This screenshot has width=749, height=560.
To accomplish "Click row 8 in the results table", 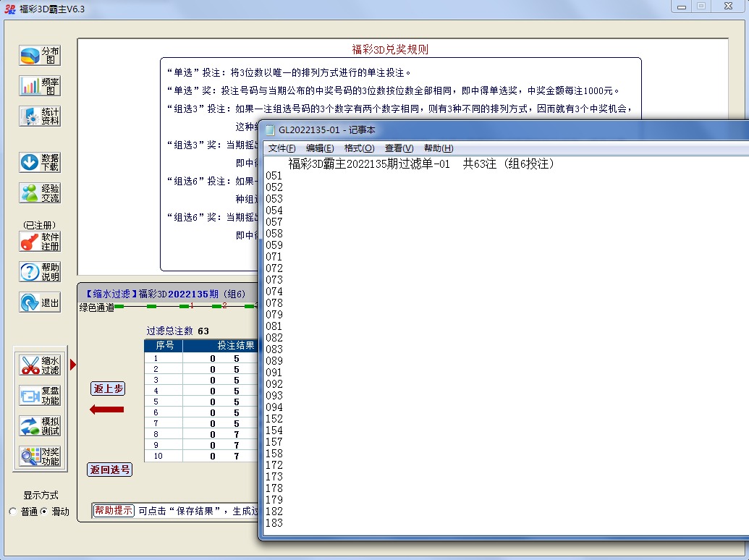I will click(200, 434).
